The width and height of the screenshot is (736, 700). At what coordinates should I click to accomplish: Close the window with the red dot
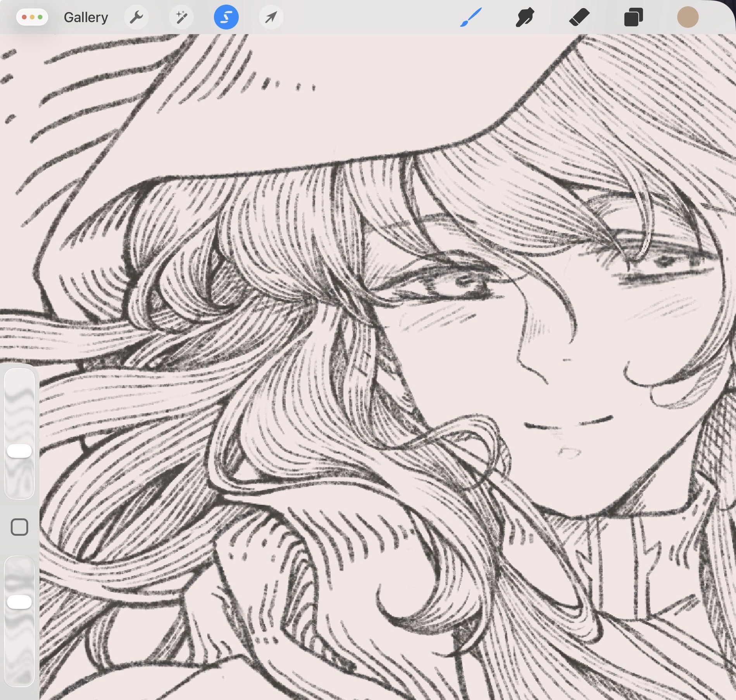[x=24, y=17]
